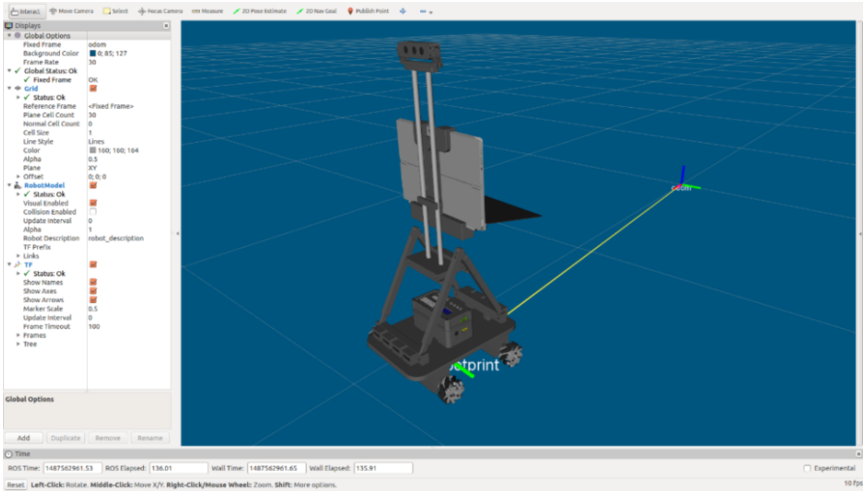Viewport: 868px width, 499px height.
Task: Click the Time panel clock icon
Action: point(9,454)
